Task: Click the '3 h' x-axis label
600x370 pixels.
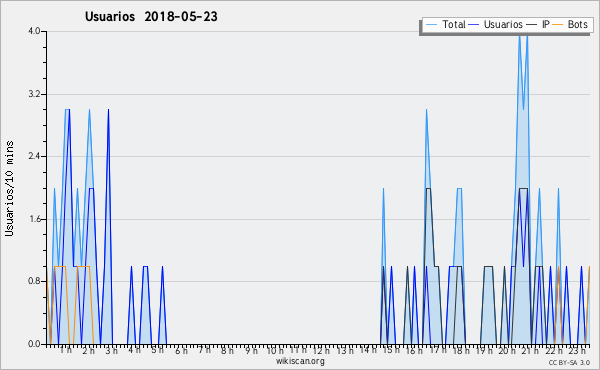Action: click(x=112, y=351)
